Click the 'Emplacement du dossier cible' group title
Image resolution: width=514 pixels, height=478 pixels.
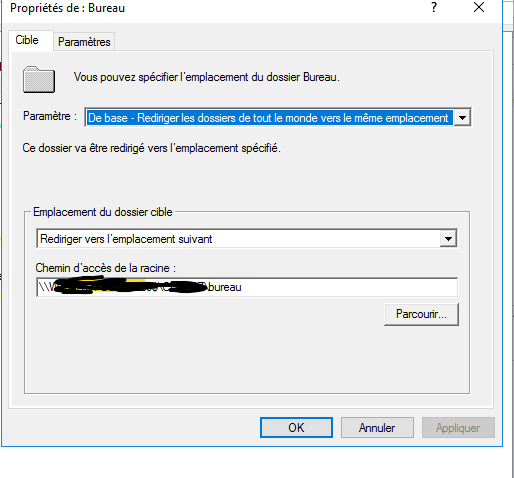pos(103,212)
